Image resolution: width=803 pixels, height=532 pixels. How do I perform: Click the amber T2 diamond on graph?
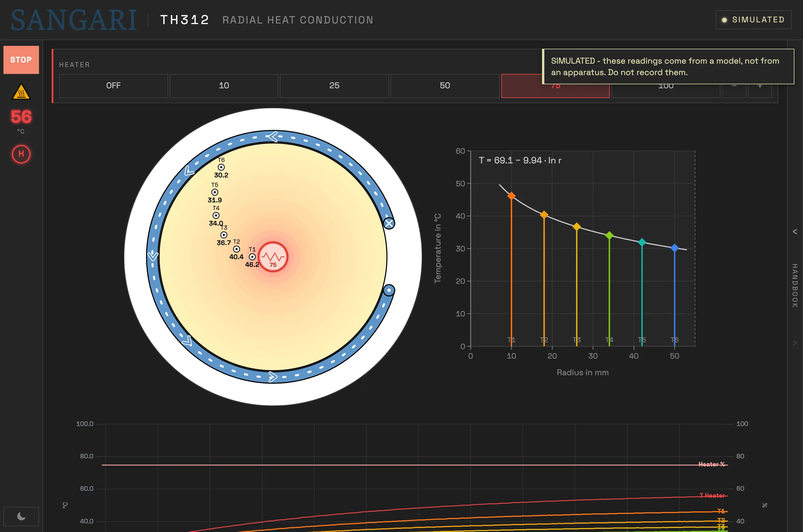[544, 215]
